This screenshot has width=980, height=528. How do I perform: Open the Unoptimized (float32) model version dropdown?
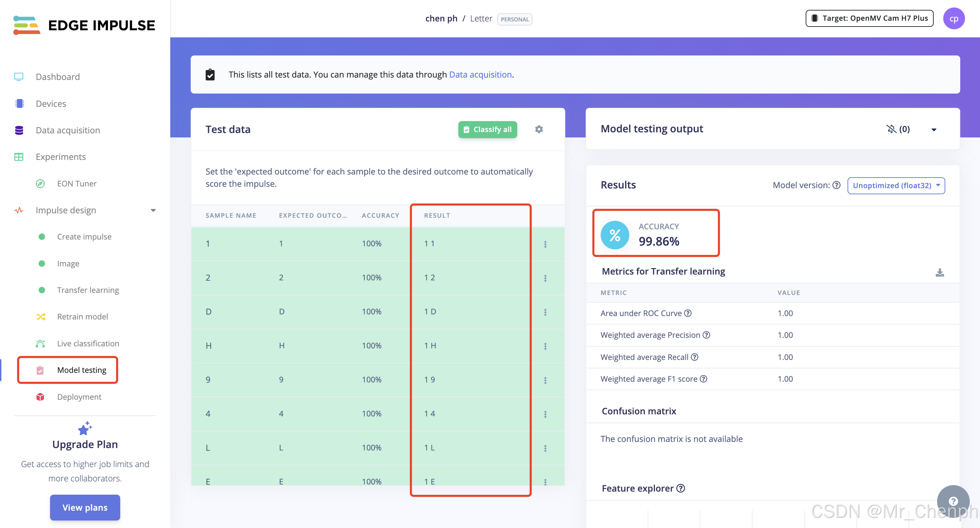click(896, 185)
